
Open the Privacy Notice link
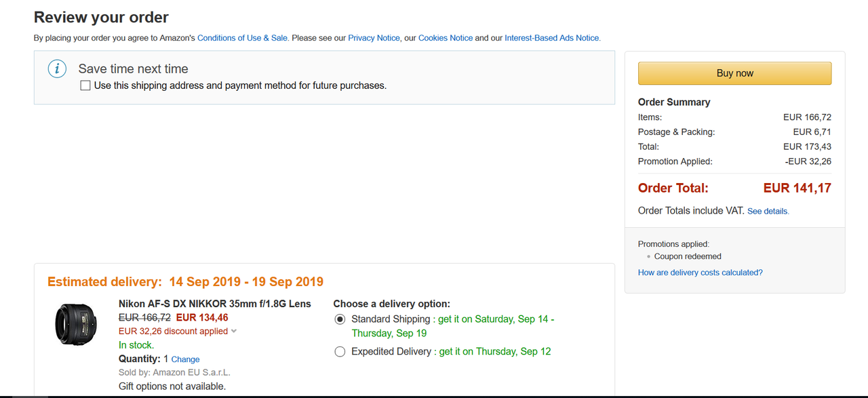tap(374, 38)
